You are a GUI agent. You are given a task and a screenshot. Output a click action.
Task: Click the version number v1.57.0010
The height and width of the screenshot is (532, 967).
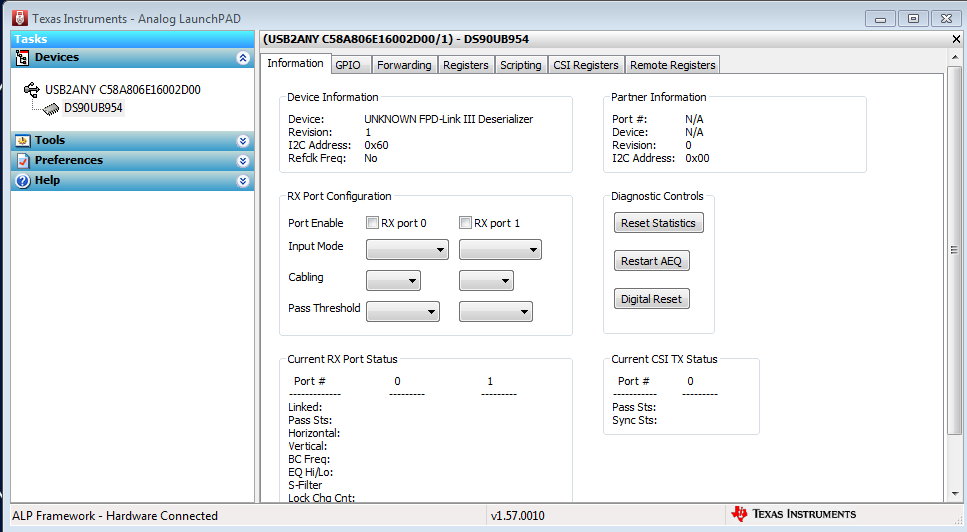pos(517,516)
